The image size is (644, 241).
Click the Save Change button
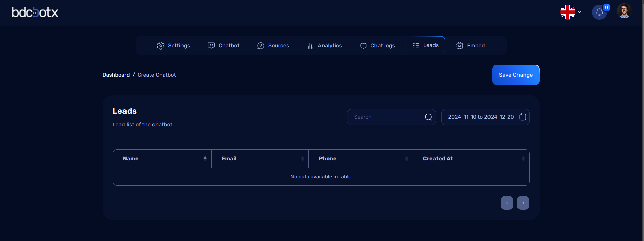click(515, 75)
